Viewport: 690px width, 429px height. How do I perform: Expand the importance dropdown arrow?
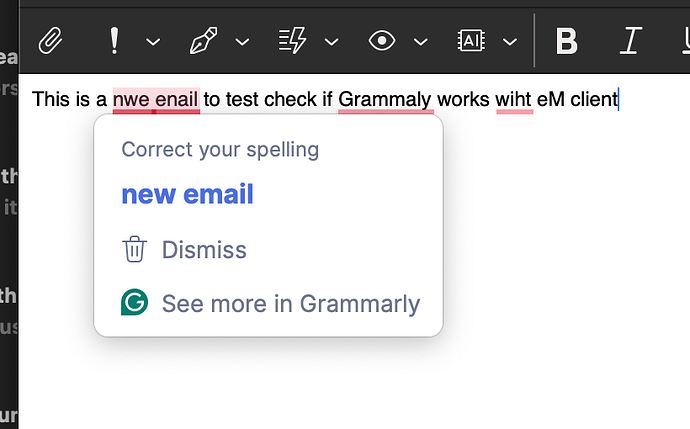click(153, 42)
